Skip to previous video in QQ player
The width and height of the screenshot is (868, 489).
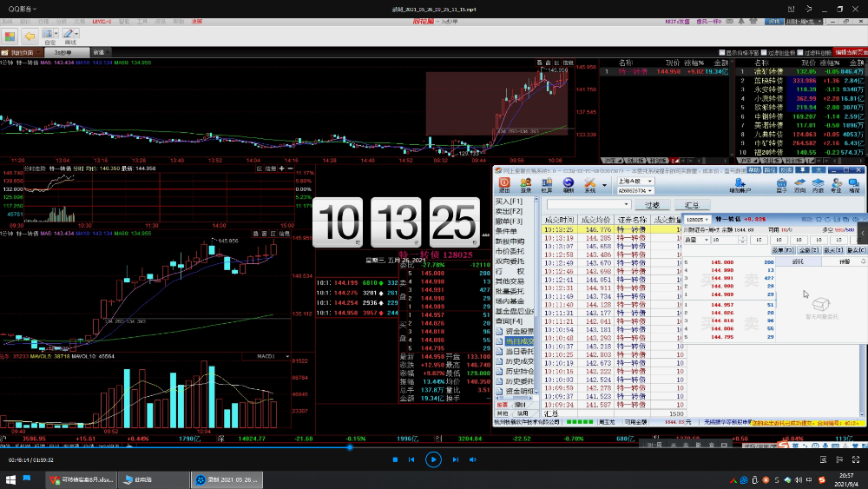pos(411,459)
